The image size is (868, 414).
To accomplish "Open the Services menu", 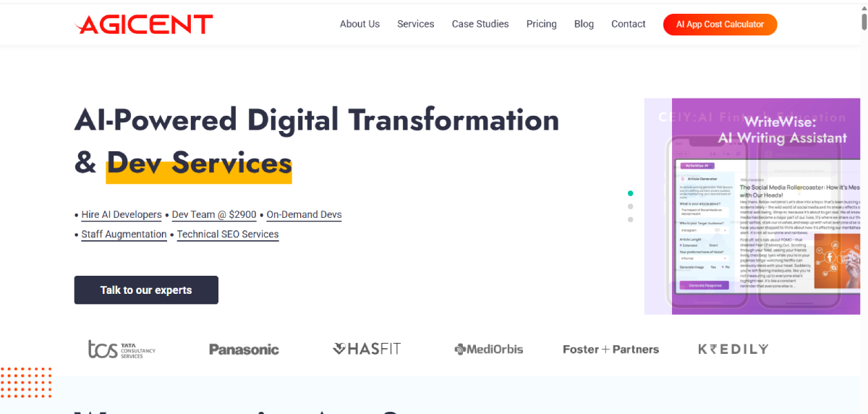I will click(x=416, y=24).
